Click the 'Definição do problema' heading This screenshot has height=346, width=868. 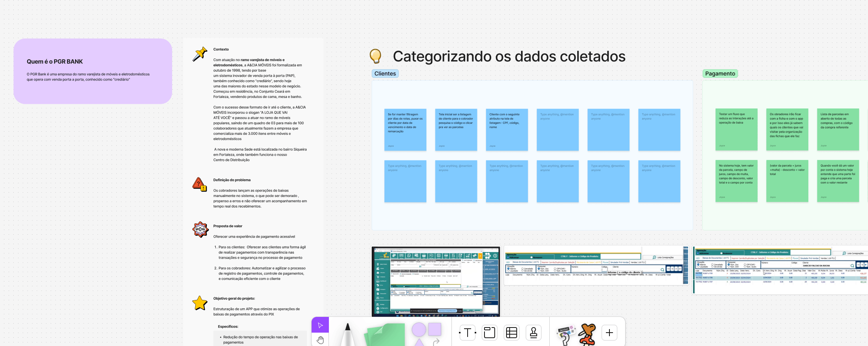pos(232,180)
